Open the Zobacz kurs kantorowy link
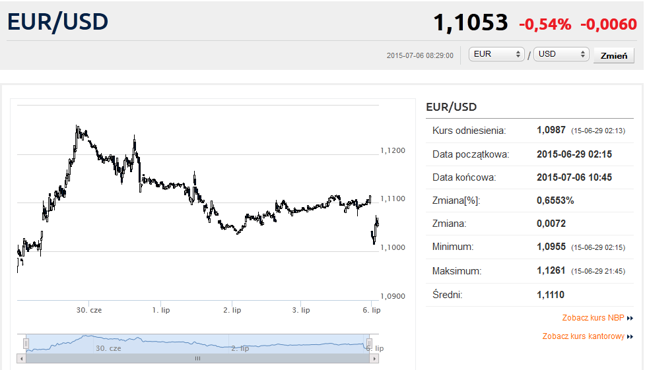This screenshot has height=370, width=645. [x=583, y=336]
